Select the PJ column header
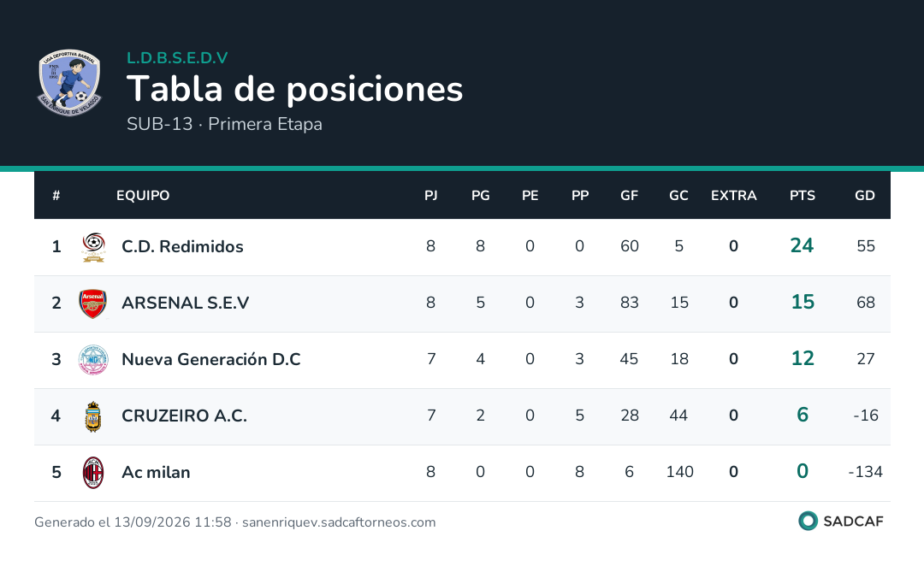Screen dimensions: 924x566 tap(430, 196)
